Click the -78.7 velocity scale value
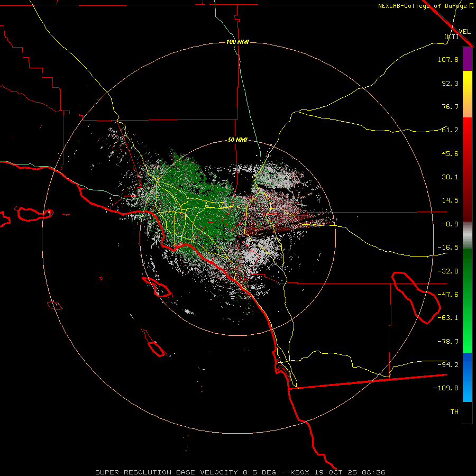Image resolution: width=476 pixels, height=476 pixels. [448, 342]
